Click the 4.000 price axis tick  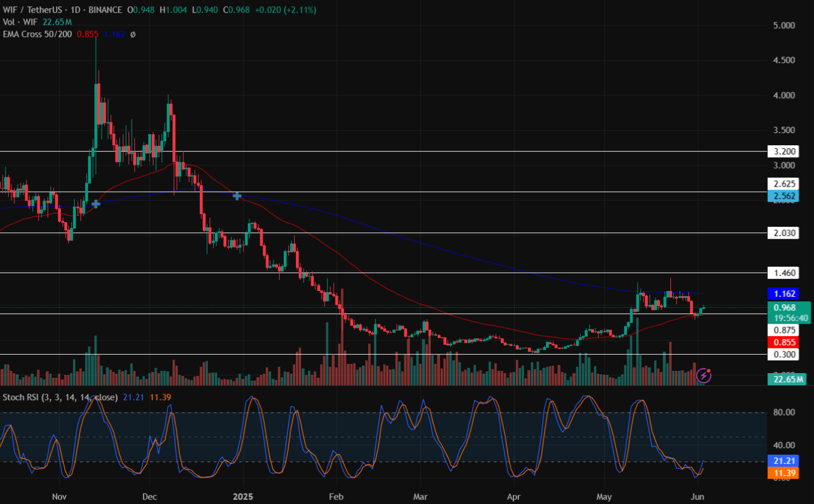coord(784,95)
